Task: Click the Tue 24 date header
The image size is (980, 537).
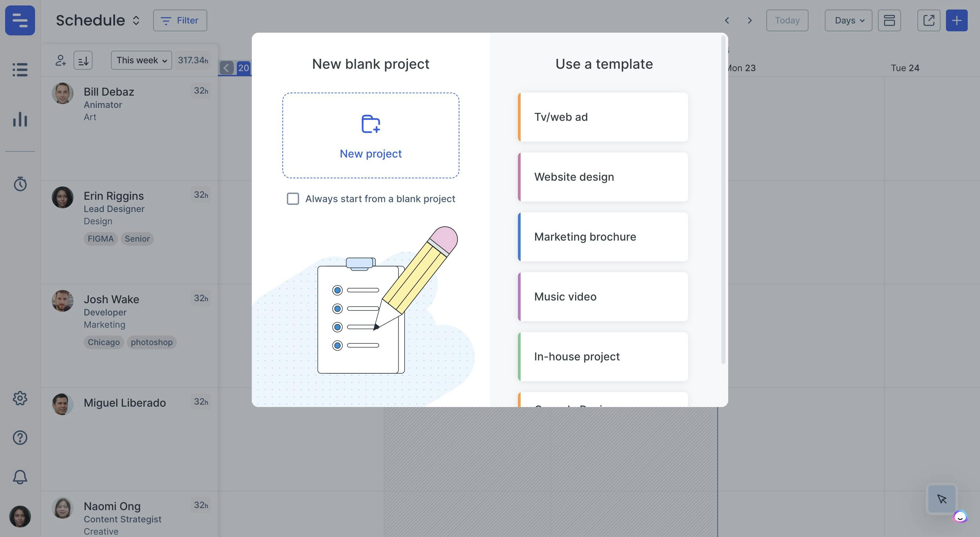Action: click(905, 68)
